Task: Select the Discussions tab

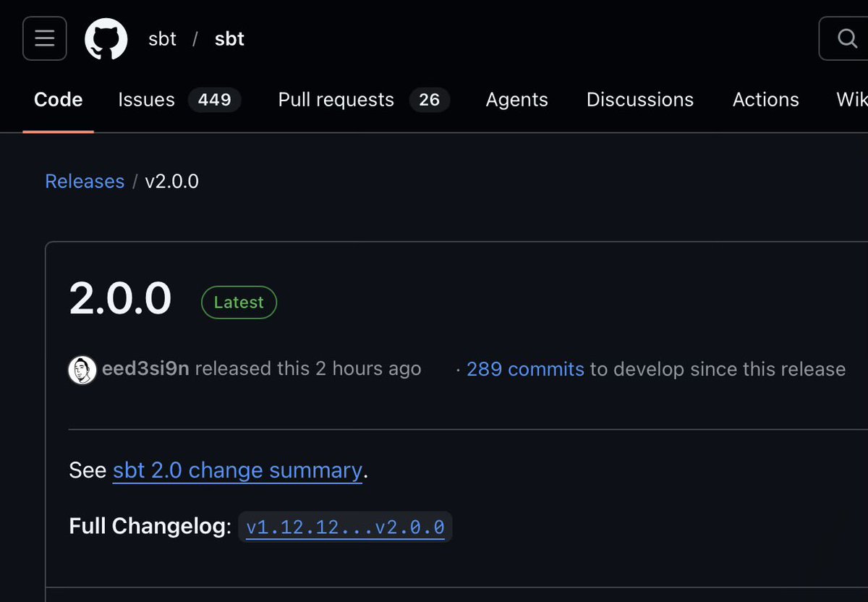Action: 640,100
